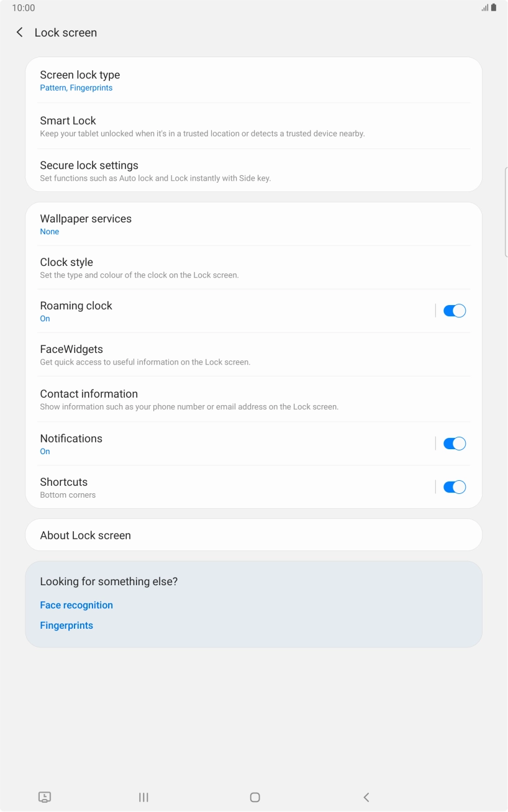Turn off the Notifications toggle
Viewport: 508px width, 812px height.
454,443
